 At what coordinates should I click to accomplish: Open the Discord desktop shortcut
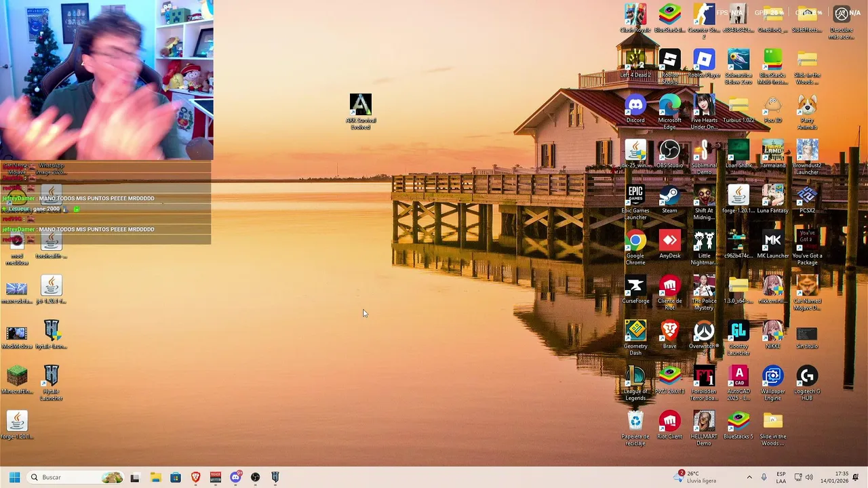635,110
